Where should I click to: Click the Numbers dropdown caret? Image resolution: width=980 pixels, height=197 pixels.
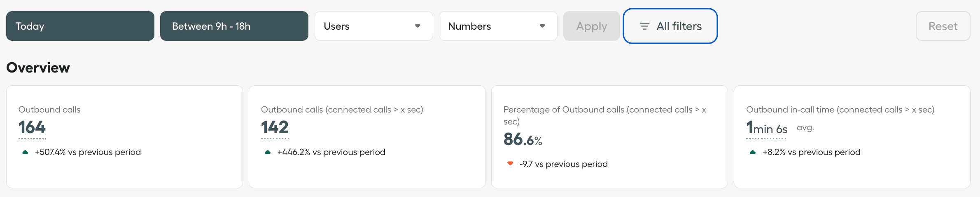click(542, 26)
